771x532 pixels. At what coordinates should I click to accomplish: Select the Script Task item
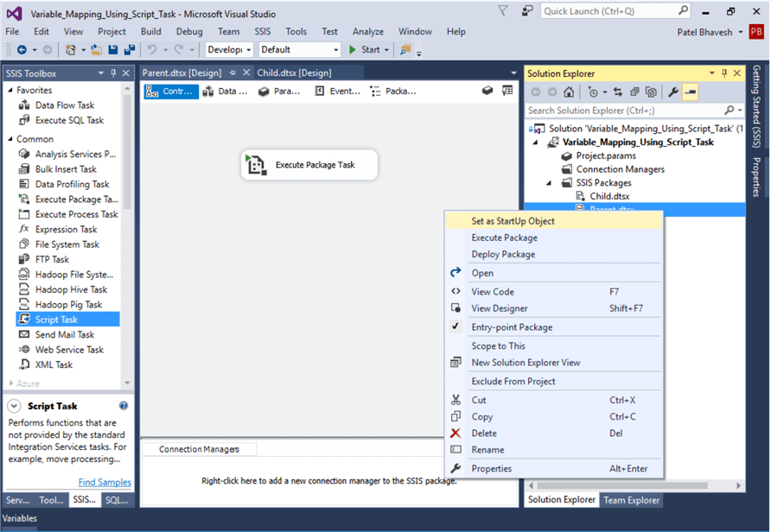pos(67,320)
